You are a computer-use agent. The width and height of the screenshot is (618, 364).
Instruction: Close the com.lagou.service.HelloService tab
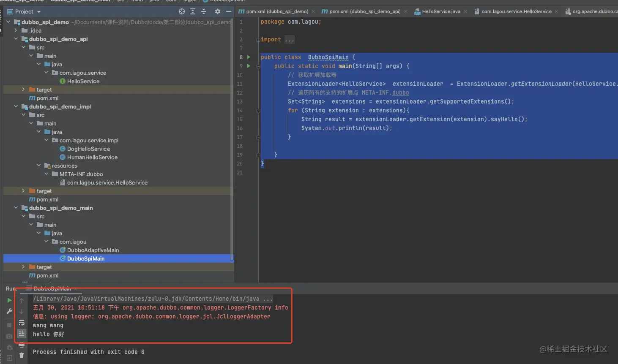click(556, 12)
